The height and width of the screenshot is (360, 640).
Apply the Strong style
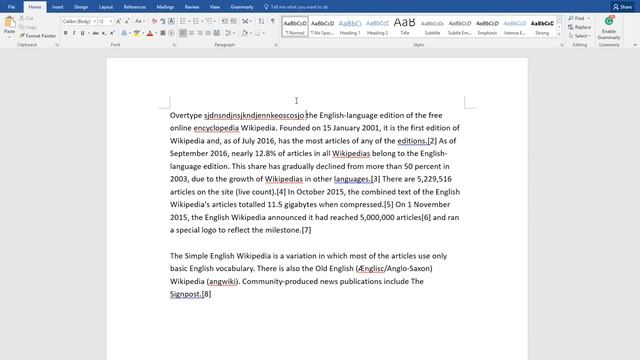(542, 27)
